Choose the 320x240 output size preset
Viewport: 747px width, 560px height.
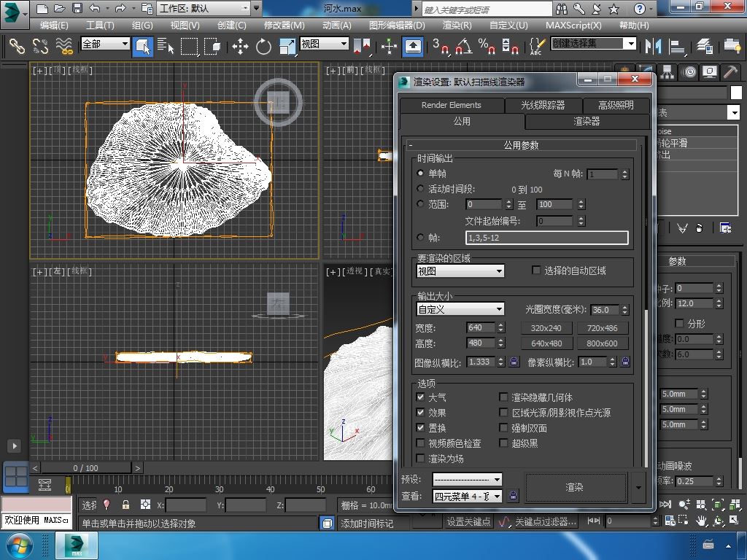point(546,328)
